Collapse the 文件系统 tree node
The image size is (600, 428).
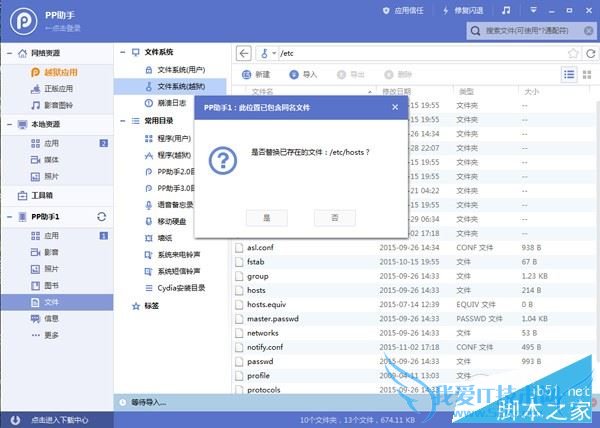(x=122, y=52)
